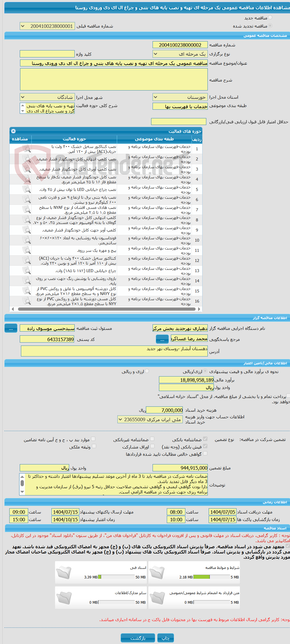Open شماره مناقصه قبلی dropdown

[x=47, y=26]
